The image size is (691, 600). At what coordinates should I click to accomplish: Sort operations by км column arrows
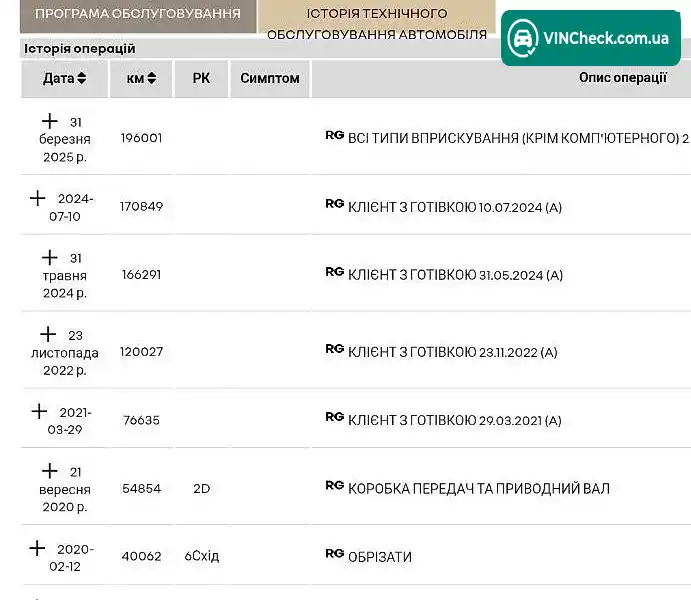[x=152, y=78]
